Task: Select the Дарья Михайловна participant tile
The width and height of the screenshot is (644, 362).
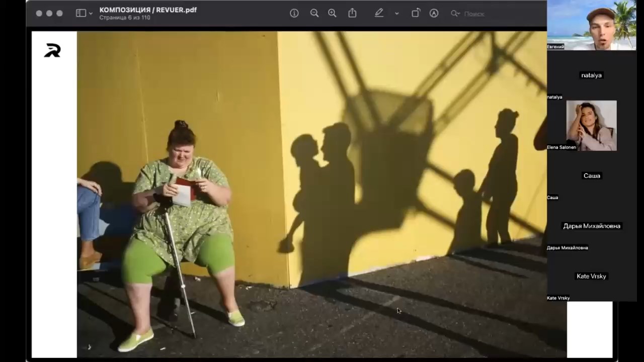Action: point(592,226)
